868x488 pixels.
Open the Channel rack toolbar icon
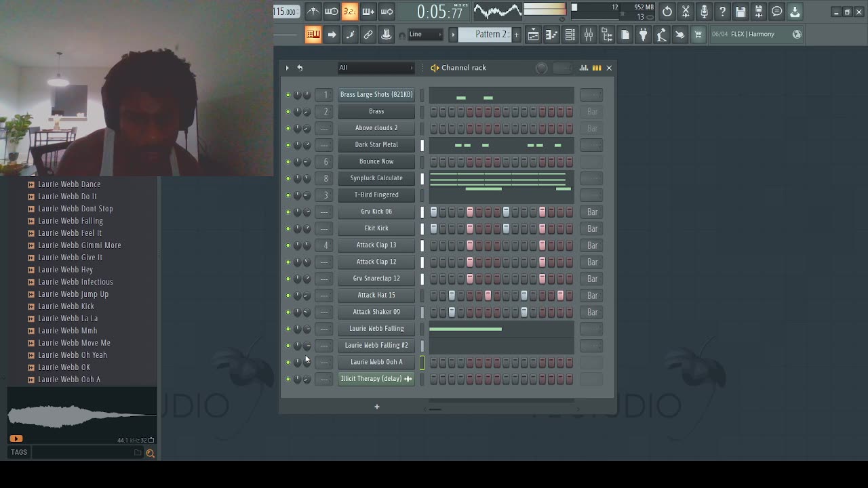click(570, 35)
